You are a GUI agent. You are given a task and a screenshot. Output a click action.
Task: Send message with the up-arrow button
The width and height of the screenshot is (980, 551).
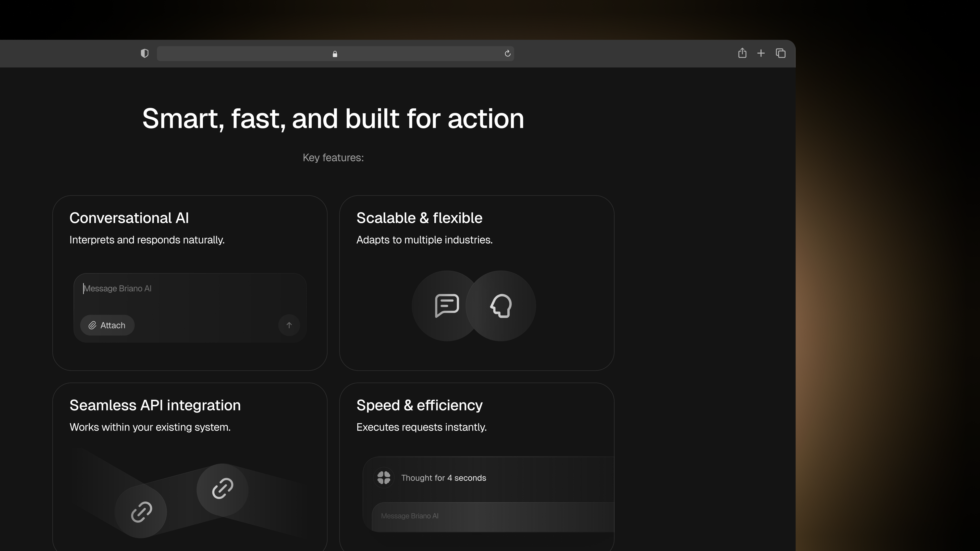tap(289, 325)
